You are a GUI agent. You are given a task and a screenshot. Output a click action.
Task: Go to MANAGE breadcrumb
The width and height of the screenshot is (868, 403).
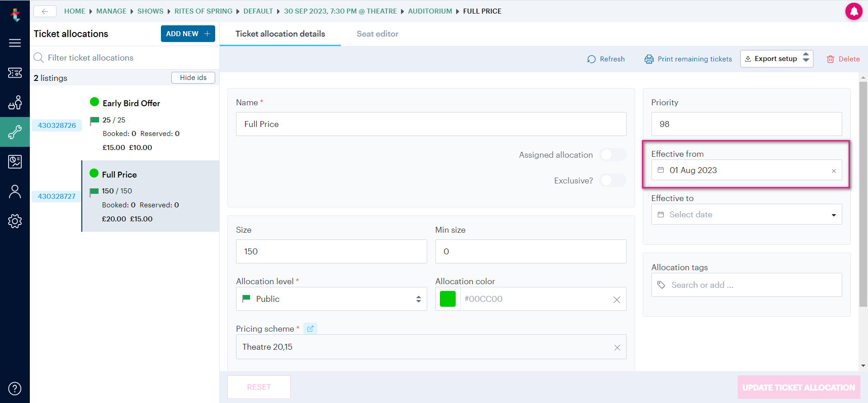(111, 11)
